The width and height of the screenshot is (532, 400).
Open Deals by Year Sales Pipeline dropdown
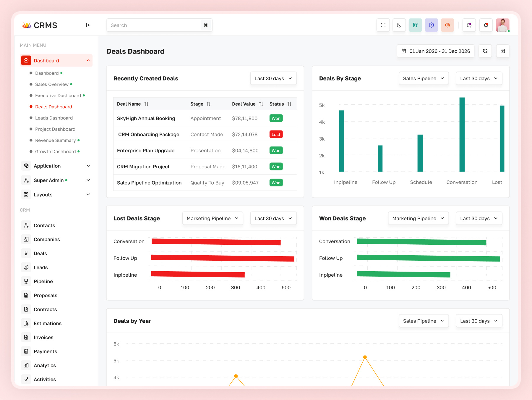[x=424, y=321]
